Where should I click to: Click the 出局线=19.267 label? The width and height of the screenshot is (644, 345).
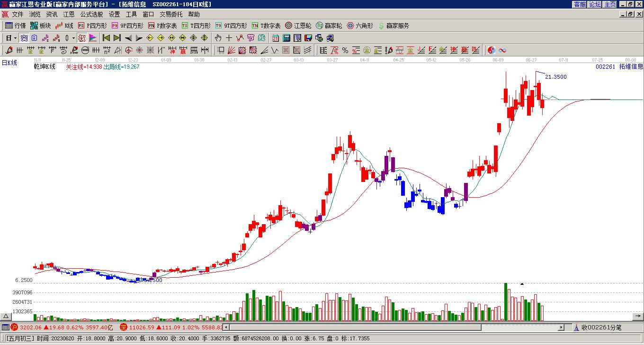click(121, 67)
